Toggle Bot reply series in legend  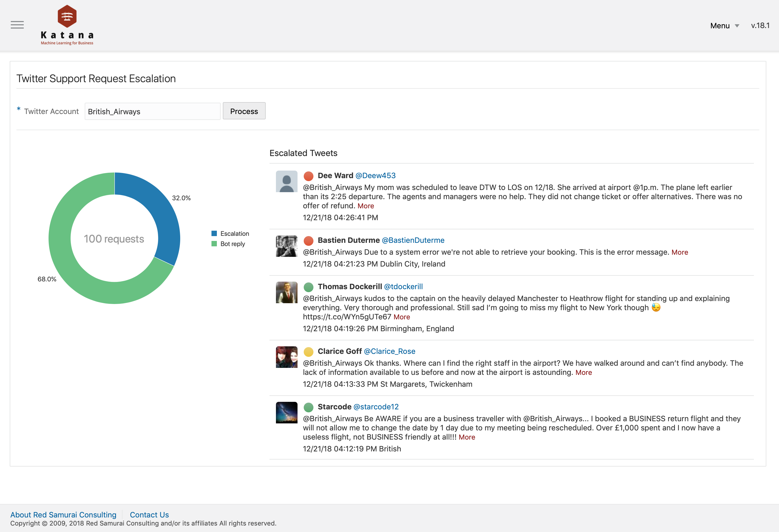232,244
